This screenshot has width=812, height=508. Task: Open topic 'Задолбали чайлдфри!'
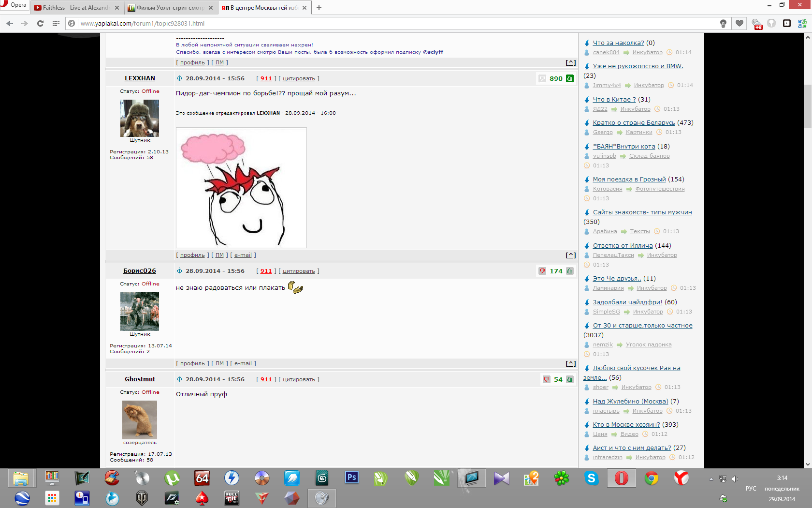(x=627, y=302)
